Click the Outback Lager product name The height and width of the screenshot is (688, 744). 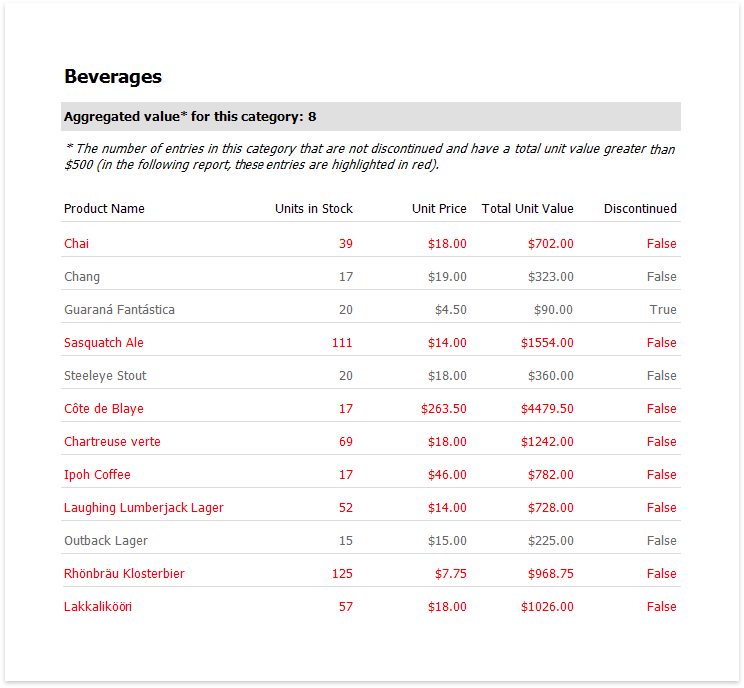pyautogui.click(x=106, y=541)
